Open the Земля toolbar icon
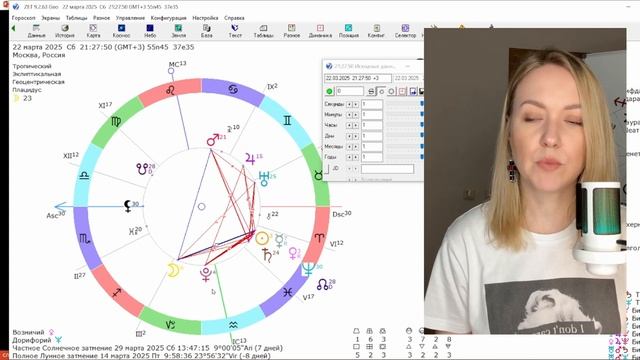Image resolution: width=640 pixels, height=360 pixels. 178,31
